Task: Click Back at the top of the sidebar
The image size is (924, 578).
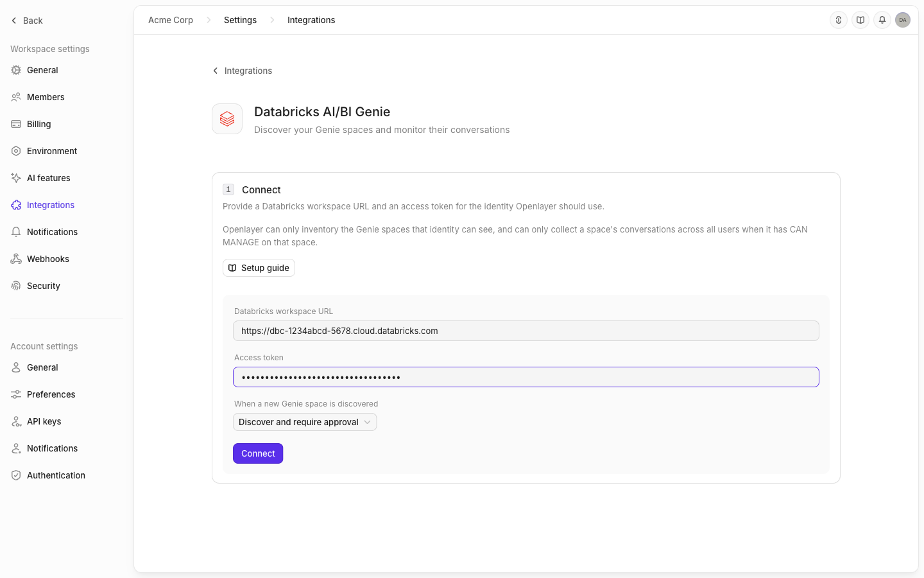Action: click(27, 21)
